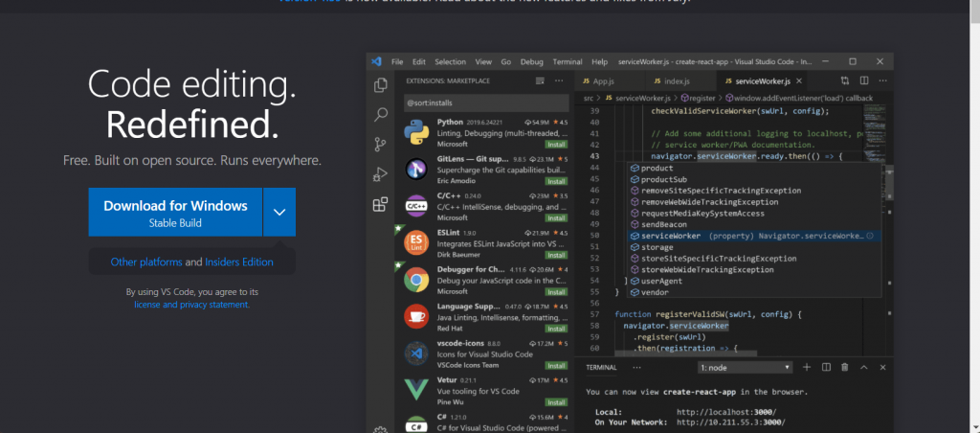Install the Language Support Java extension
The image size is (980, 433).
[x=556, y=329]
